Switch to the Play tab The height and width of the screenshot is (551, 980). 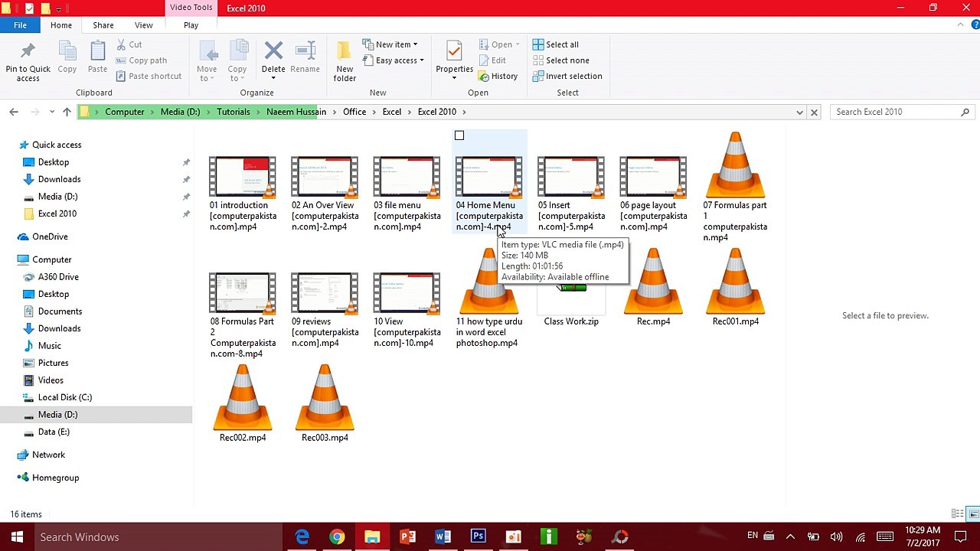coord(191,24)
